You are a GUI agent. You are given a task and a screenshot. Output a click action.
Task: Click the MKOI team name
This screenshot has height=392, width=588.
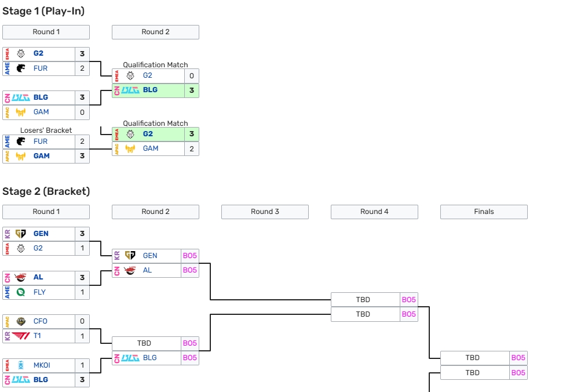point(42,365)
